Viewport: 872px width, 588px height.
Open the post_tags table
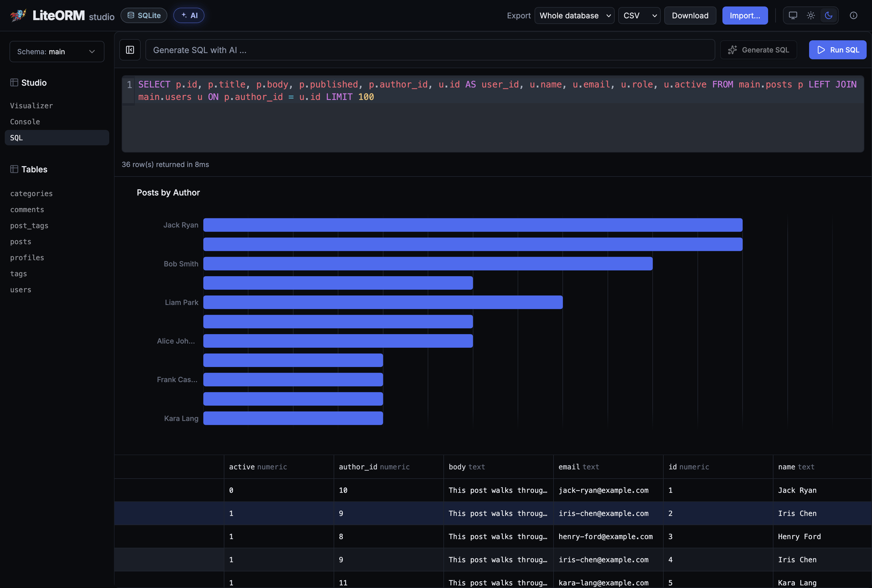click(x=29, y=226)
